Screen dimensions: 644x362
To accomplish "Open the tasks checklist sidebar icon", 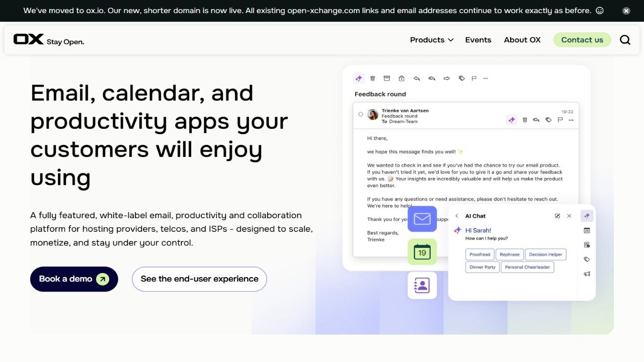I will point(587,245).
